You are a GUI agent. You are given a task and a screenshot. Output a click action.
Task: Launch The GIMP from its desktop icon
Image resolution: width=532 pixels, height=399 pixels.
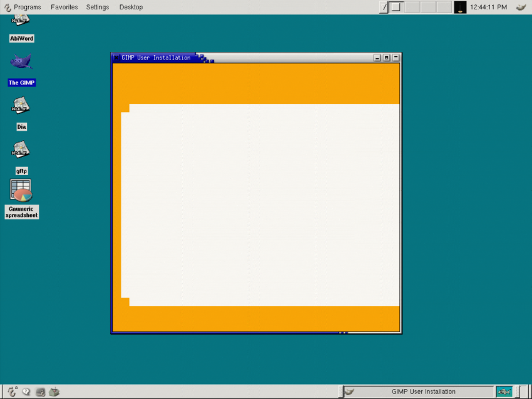[21, 61]
